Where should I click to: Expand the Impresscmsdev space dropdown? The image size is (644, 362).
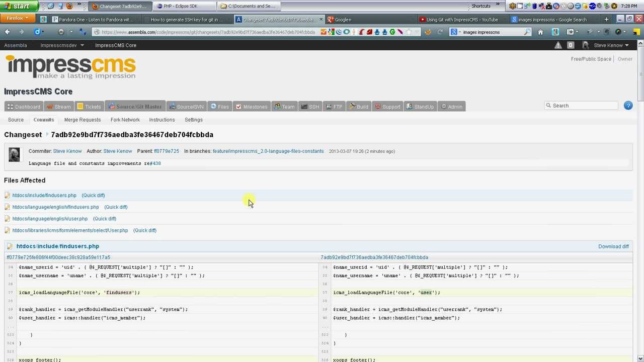click(x=82, y=45)
